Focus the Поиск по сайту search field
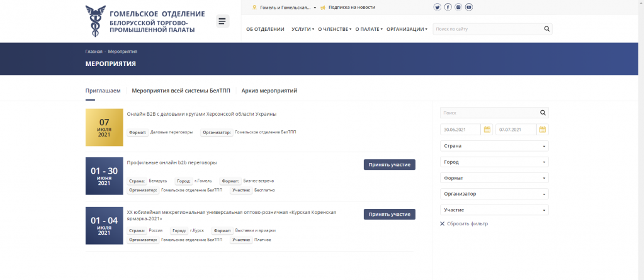 488,29
